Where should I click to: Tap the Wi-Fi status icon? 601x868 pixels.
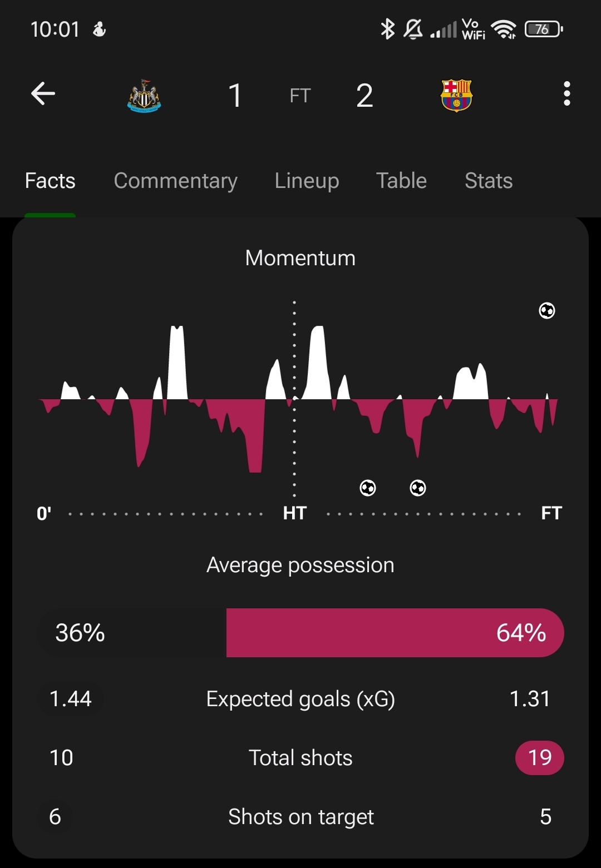[x=504, y=29]
